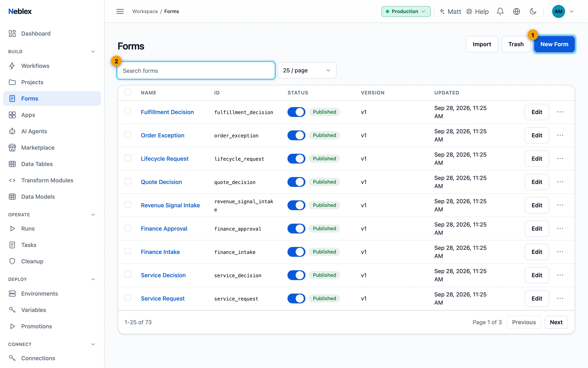
Task: Open the Trash button
Action: pyautogui.click(x=516, y=44)
